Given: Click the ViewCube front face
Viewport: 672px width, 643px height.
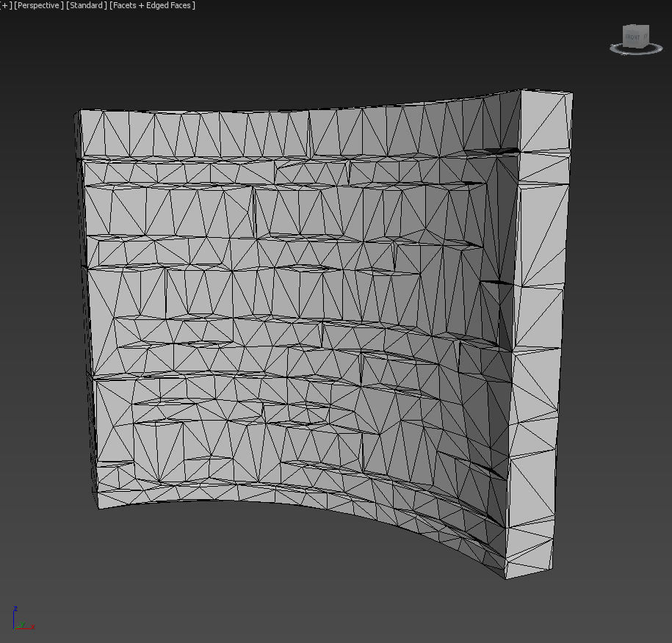Looking at the screenshot, I should tap(633, 37).
